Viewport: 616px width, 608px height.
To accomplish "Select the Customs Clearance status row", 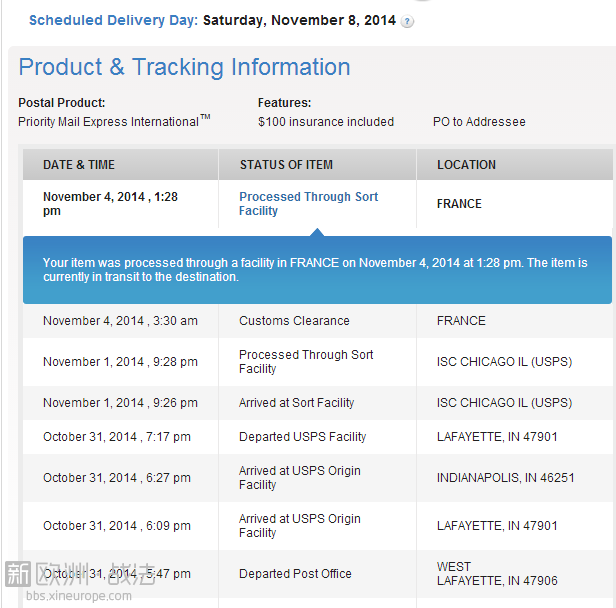I will 294,321.
